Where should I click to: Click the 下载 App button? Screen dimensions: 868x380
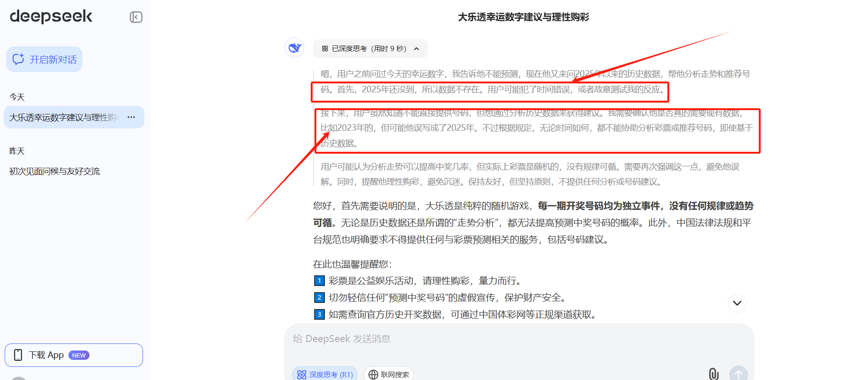click(74, 355)
